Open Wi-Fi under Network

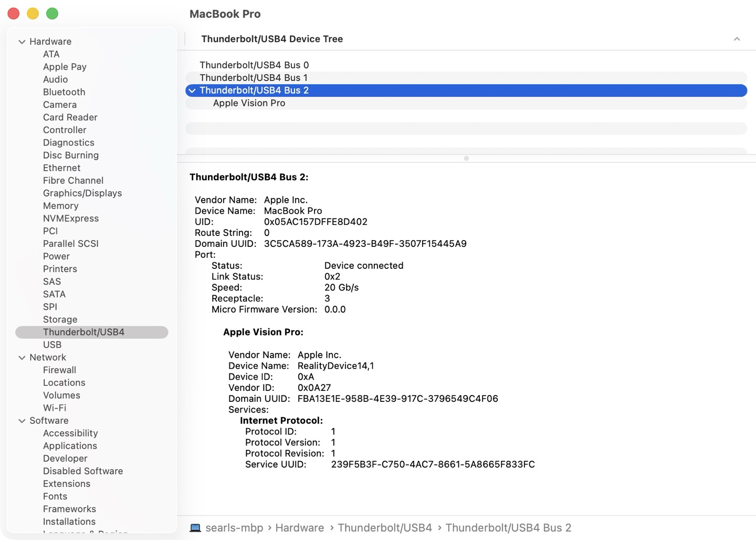(55, 408)
